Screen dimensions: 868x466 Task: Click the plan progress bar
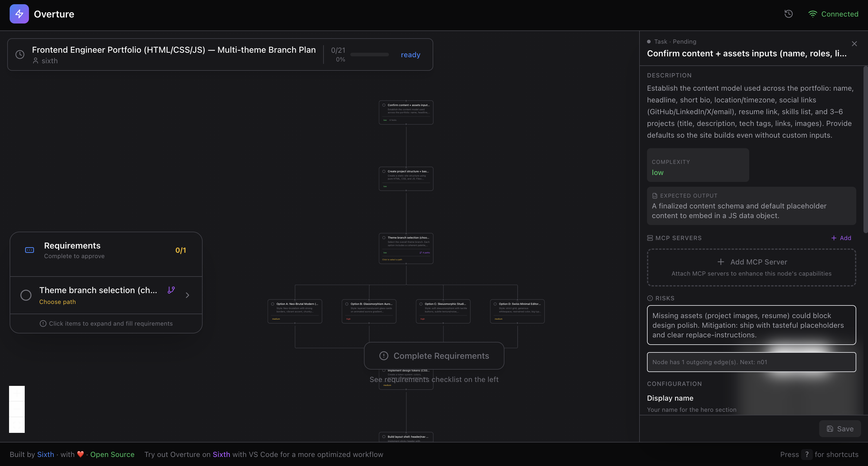click(369, 55)
